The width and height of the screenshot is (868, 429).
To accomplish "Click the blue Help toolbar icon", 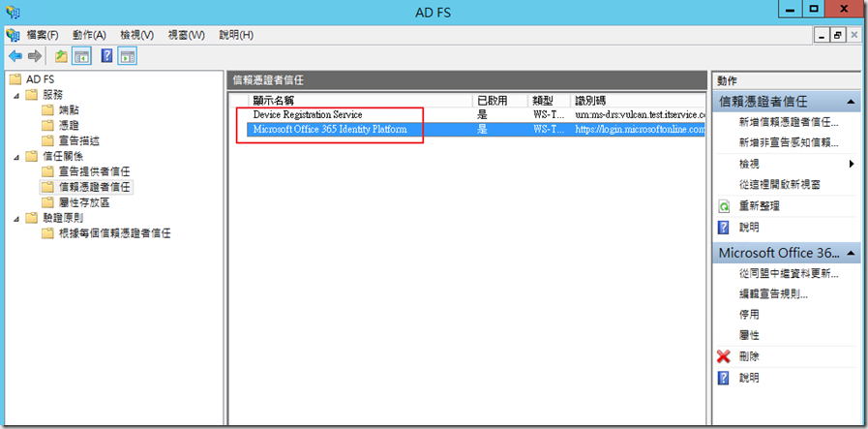I will pos(107,56).
